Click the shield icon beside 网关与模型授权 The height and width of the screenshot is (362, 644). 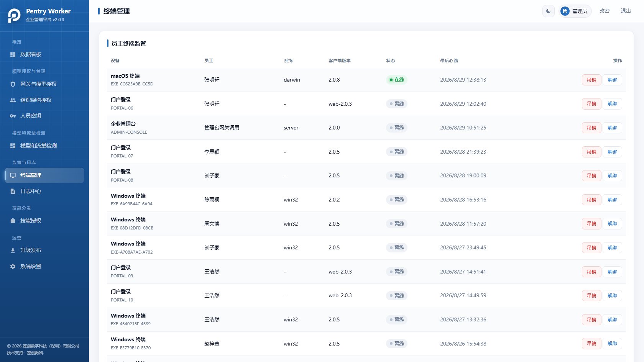click(13, 84)
